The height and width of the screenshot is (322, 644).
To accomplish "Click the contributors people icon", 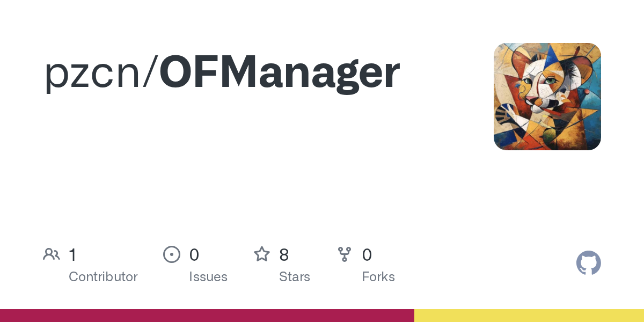I will 52,254.
